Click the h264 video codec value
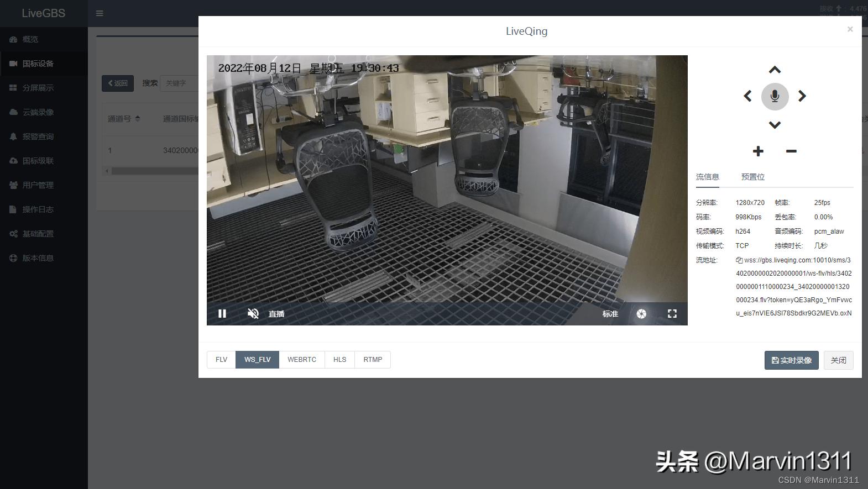The image size is (868, 489). [x=742, y=232]
